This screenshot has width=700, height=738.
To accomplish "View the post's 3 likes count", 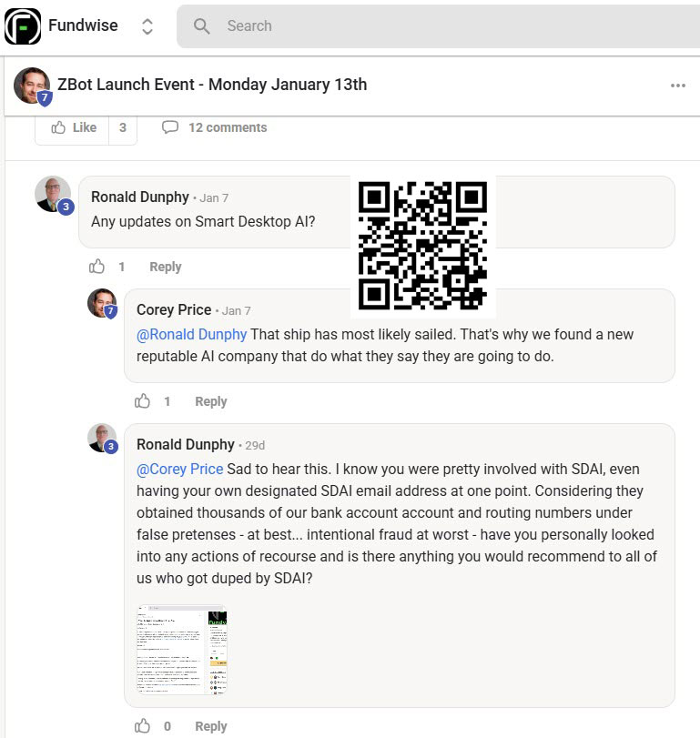I will pos(123,127).
